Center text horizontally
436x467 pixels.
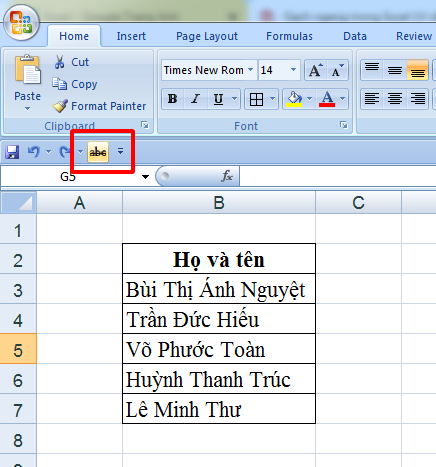395,99
